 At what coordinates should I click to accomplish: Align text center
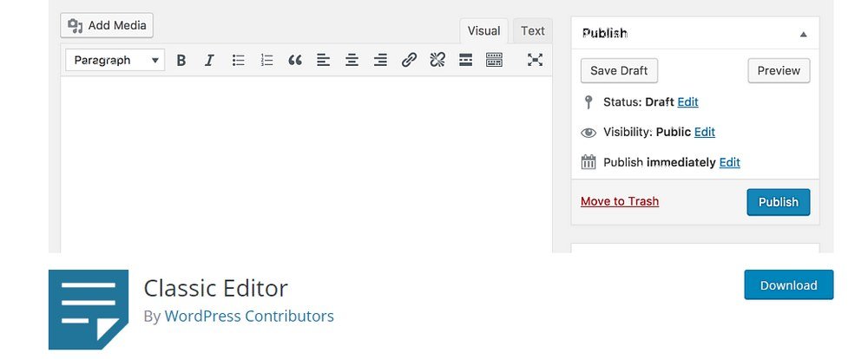pyautogui.click(x=352, y=61)
